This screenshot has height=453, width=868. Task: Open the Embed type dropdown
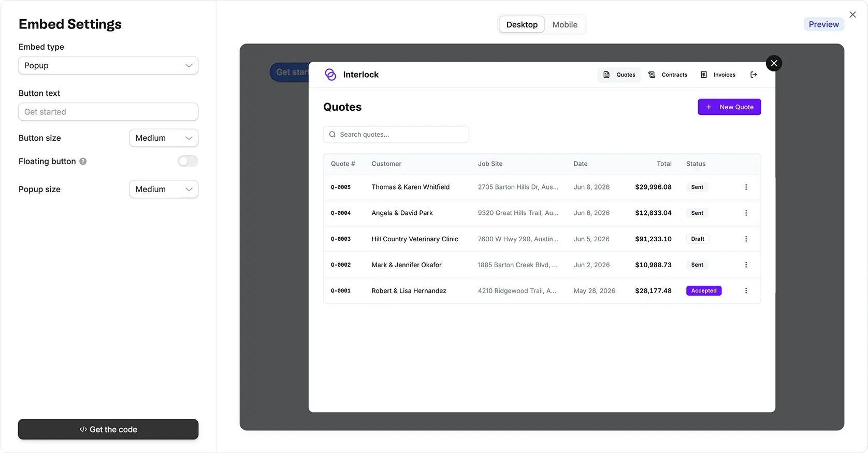108,66
